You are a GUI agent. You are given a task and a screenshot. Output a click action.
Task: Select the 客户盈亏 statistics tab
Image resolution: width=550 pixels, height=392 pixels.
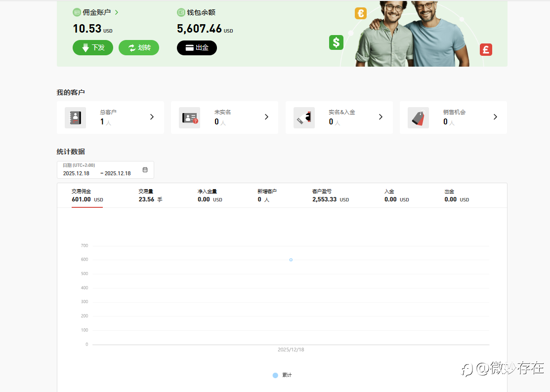pos(331,196)
